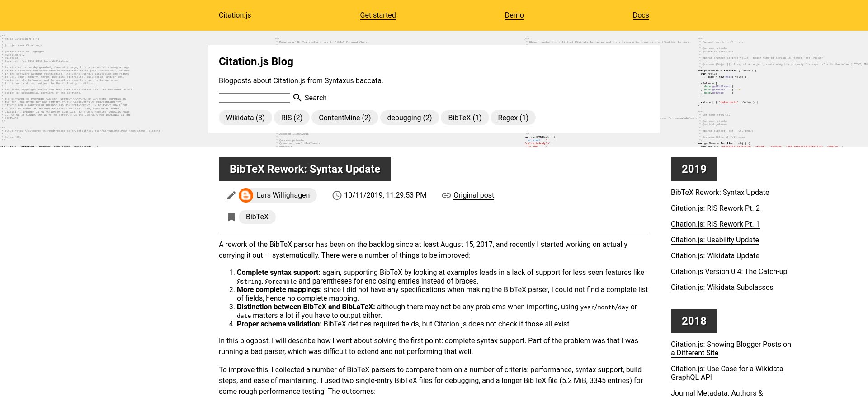Filter posts by ContentMine (2) tag
The height and width of the screenshot is (397, 868).
(x=345, y=118)
